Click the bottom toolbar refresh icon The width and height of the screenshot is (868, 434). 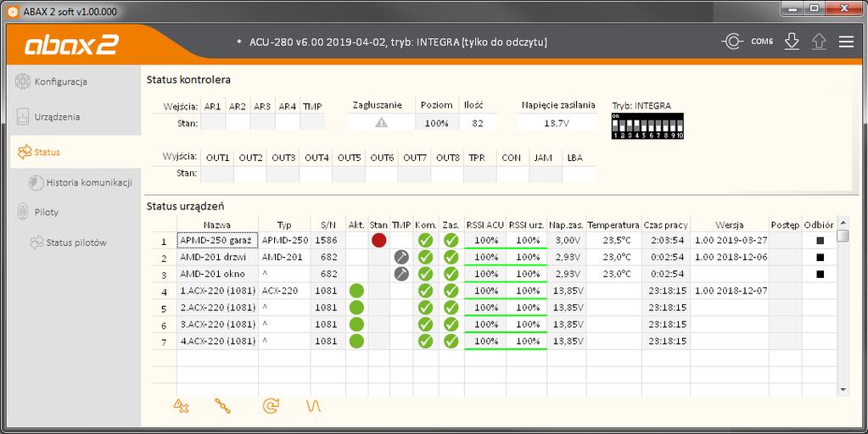(x=271, y=406)
